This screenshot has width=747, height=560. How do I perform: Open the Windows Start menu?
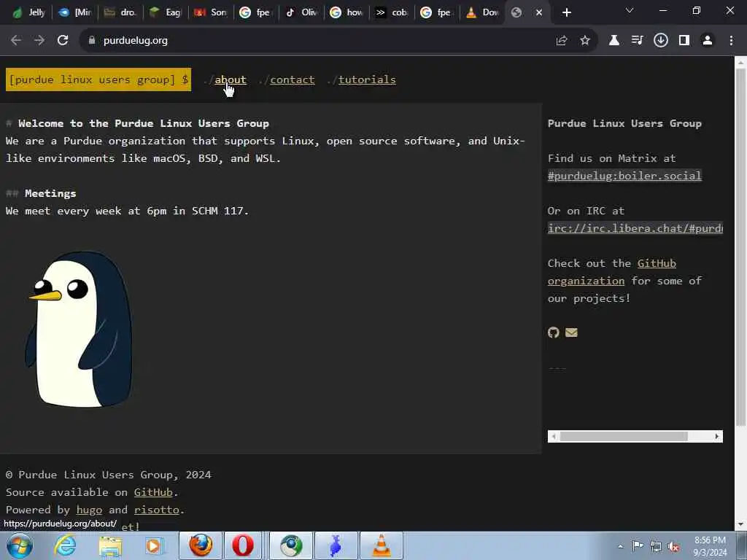tap(20, 545)
